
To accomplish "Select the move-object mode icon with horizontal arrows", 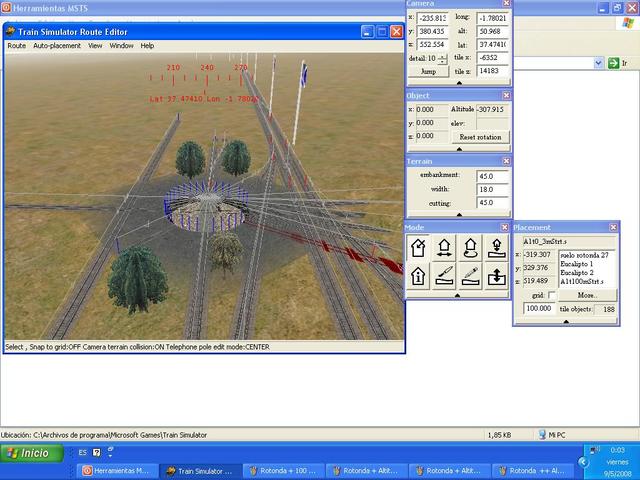I will click(445, 248).
